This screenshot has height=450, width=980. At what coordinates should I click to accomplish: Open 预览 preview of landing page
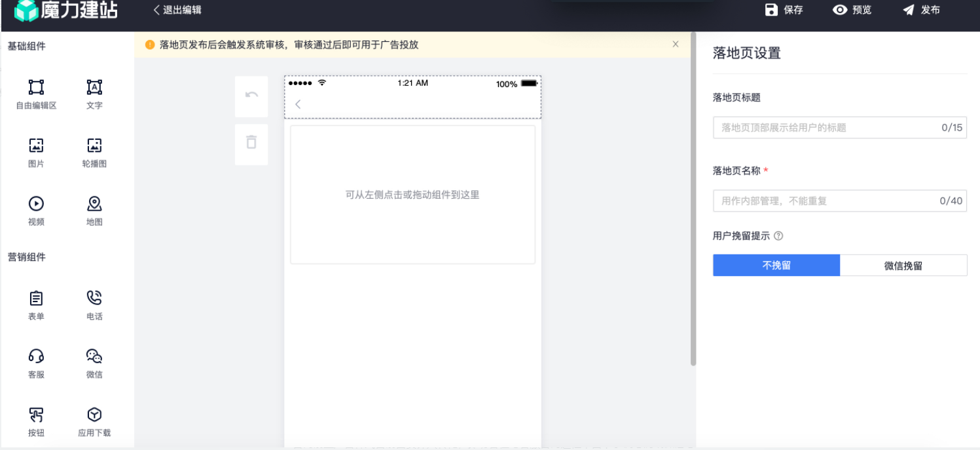(852, 10)
